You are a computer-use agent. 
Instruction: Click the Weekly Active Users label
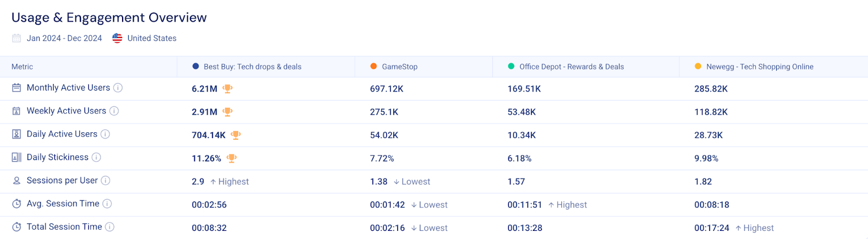67,111
